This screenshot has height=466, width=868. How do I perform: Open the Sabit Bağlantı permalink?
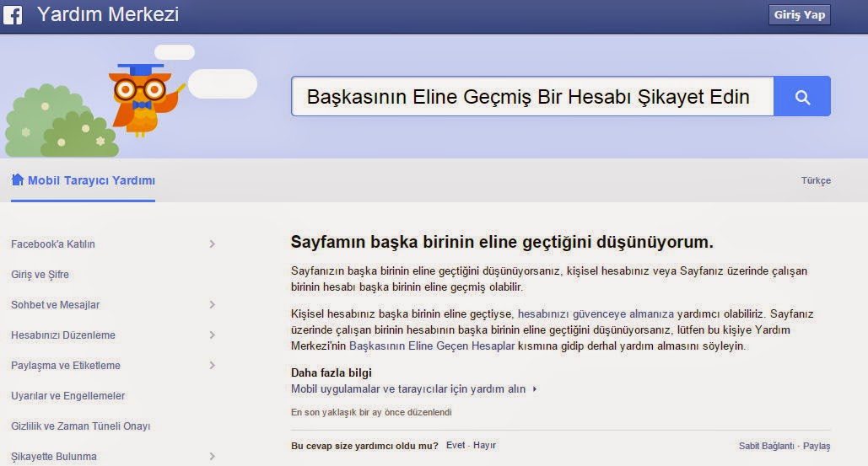[x=767, y=446]
